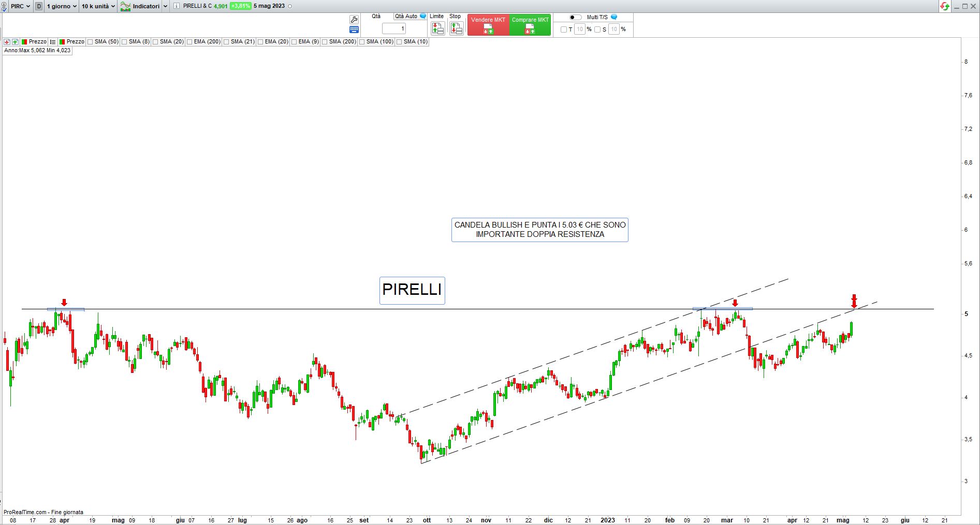Click the first Prezzo color swatch
Image resolution: width=980 pixels, height=525 pixels.
click(x=24, y=42)
